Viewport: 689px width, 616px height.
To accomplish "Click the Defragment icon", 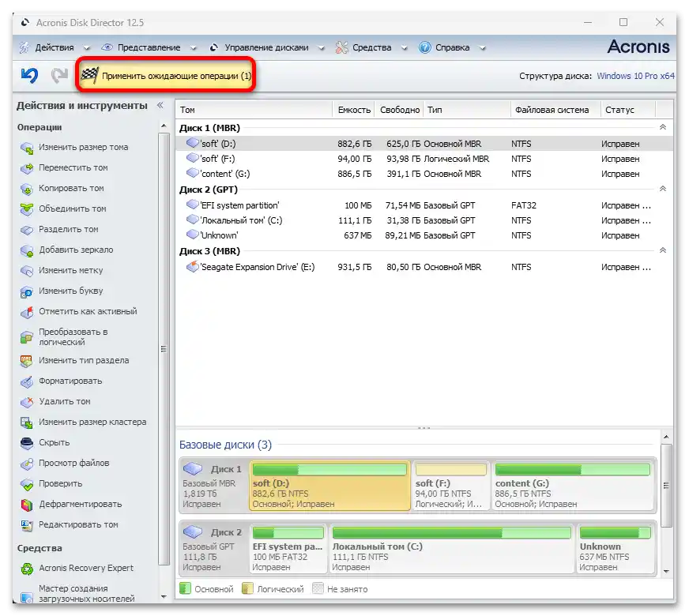I will [x=27, y=505].
